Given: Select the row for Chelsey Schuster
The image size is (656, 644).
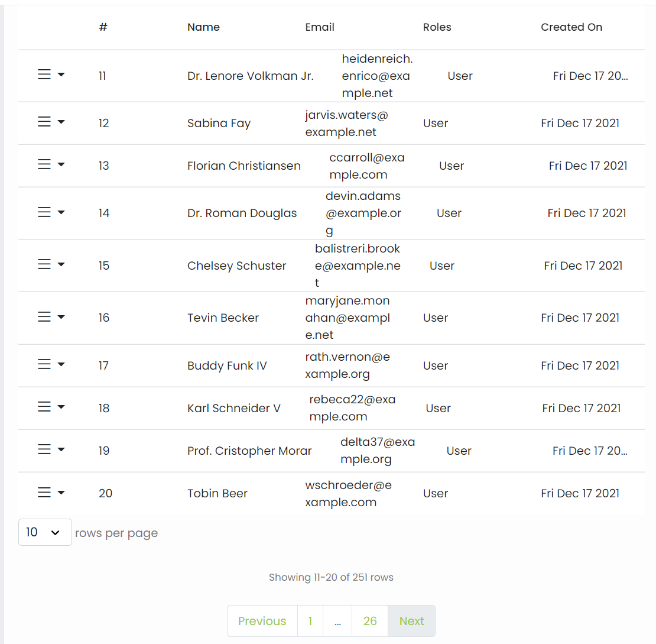Looking at the screenshot, I should click(236, 266).
